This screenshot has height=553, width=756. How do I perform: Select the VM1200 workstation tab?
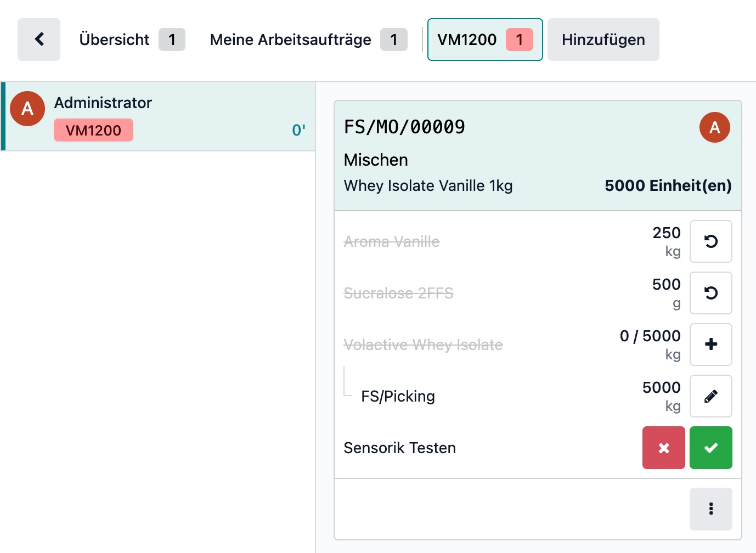[467, 39]
